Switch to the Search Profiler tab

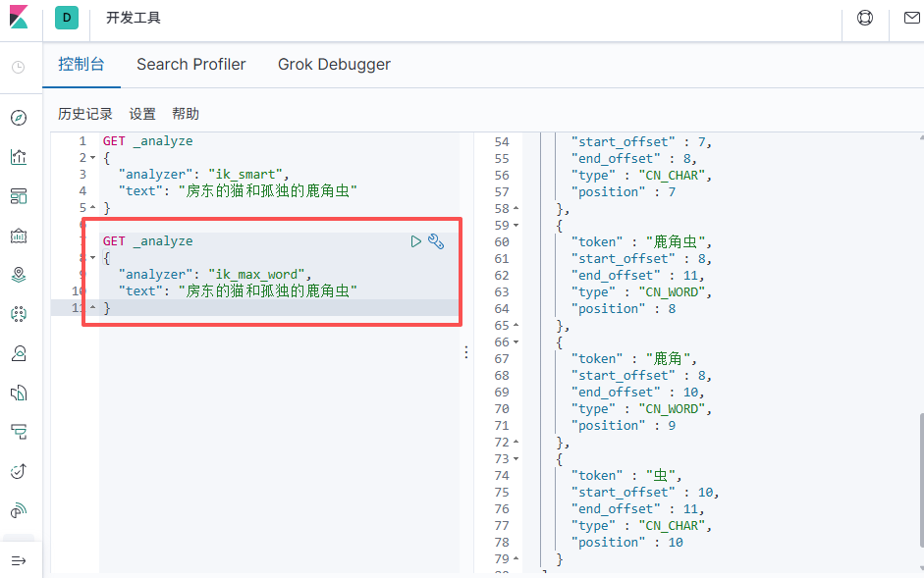tap(191, 65)
